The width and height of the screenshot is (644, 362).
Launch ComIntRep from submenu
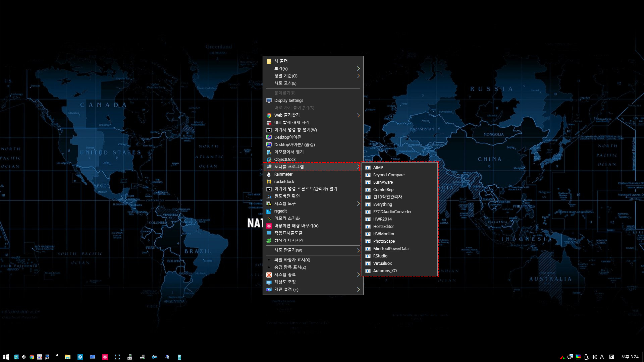point(400,189)
